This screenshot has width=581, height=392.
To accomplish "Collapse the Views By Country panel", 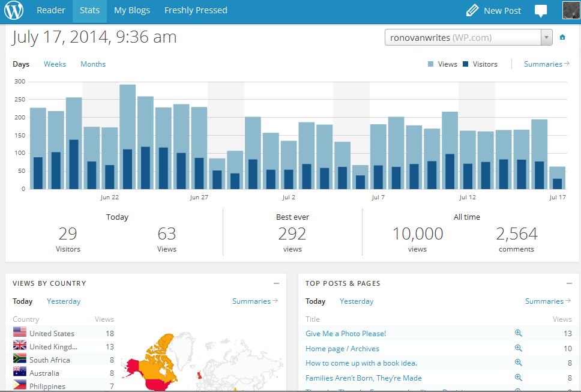I will 276,283.
